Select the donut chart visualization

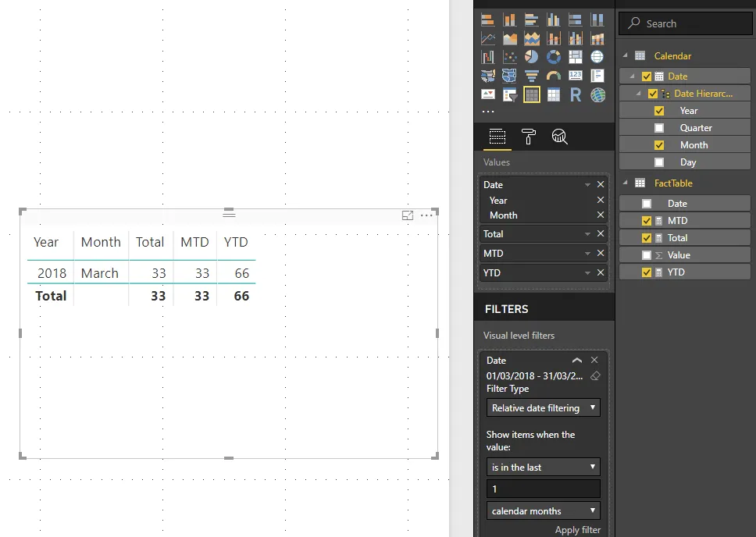[554, 57]
